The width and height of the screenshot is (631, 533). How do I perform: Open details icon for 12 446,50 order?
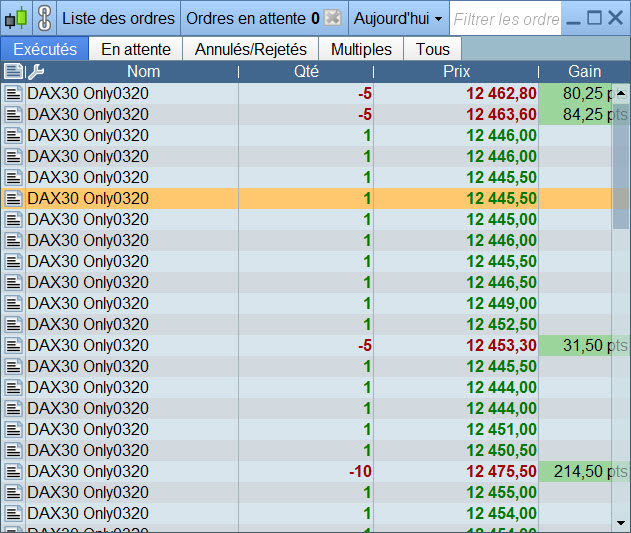(x=13, y=282)
